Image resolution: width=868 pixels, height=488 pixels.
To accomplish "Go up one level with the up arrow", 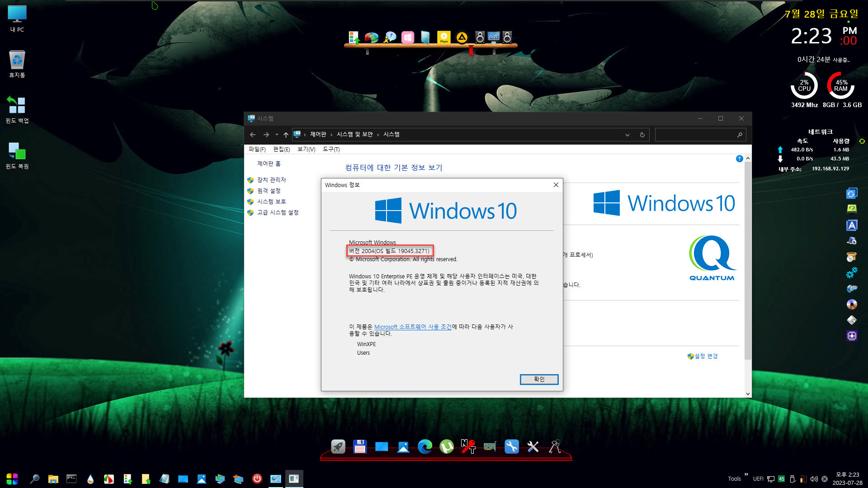I will [x=286, y=135].
